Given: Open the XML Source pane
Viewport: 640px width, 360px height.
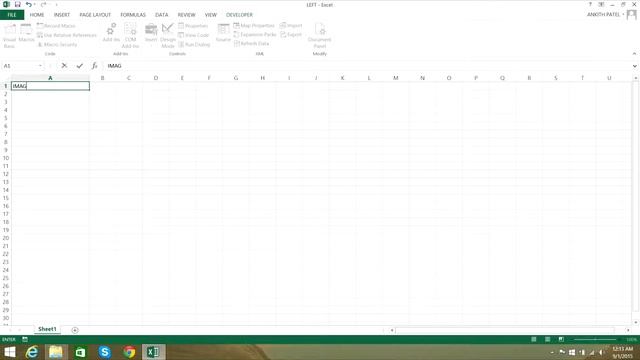Looking at the screenshot, I should click(x=223, y=33).
